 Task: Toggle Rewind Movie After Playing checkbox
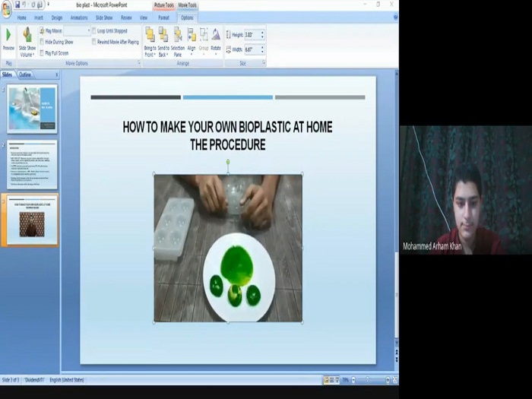[x=94, y=42]
